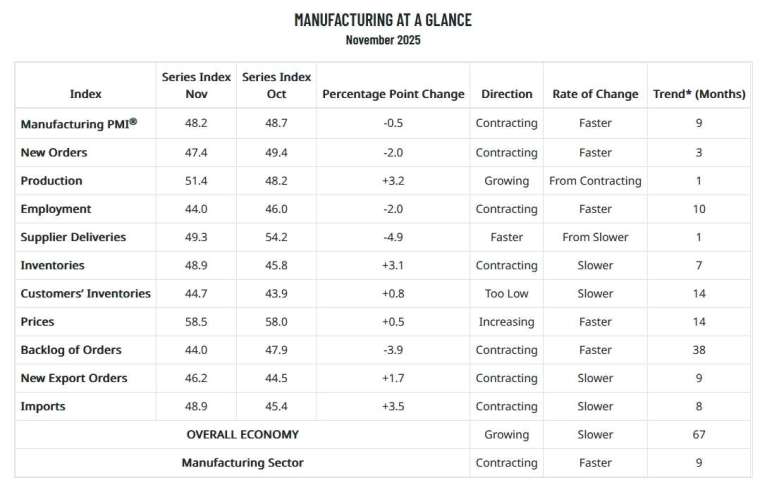Select the 'New Orders' row label
Screen dimensions: 760x485
[x=54, y=152]
